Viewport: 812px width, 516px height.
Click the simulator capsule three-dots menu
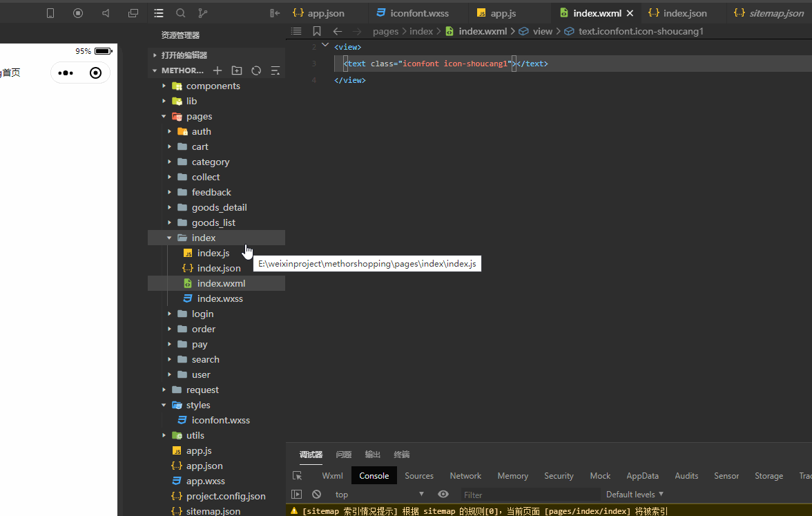66,73
